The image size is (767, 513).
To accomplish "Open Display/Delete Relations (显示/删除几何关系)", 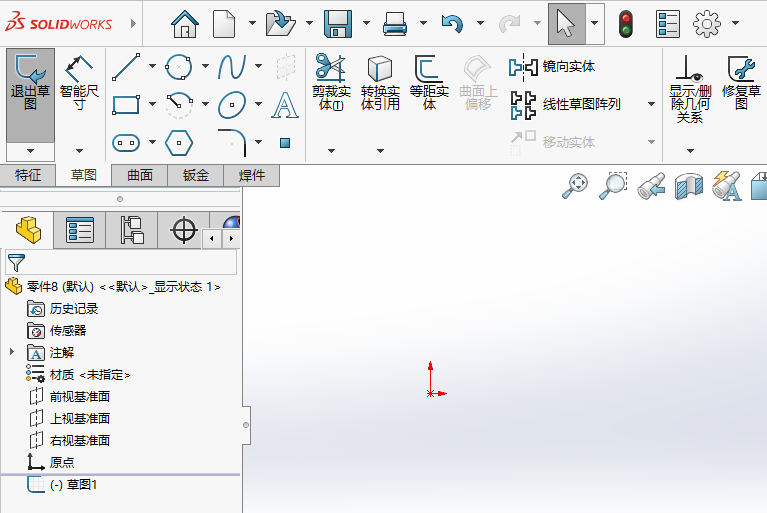I will (690, 88).
